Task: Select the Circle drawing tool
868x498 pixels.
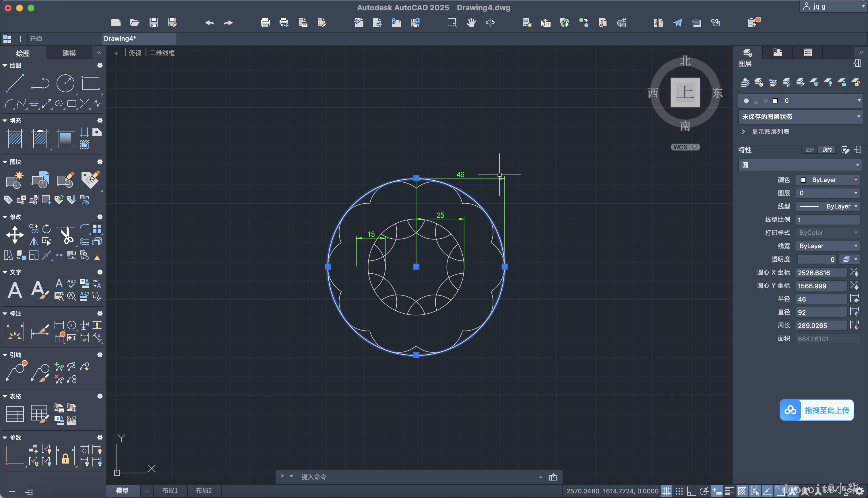Action: 65,83
